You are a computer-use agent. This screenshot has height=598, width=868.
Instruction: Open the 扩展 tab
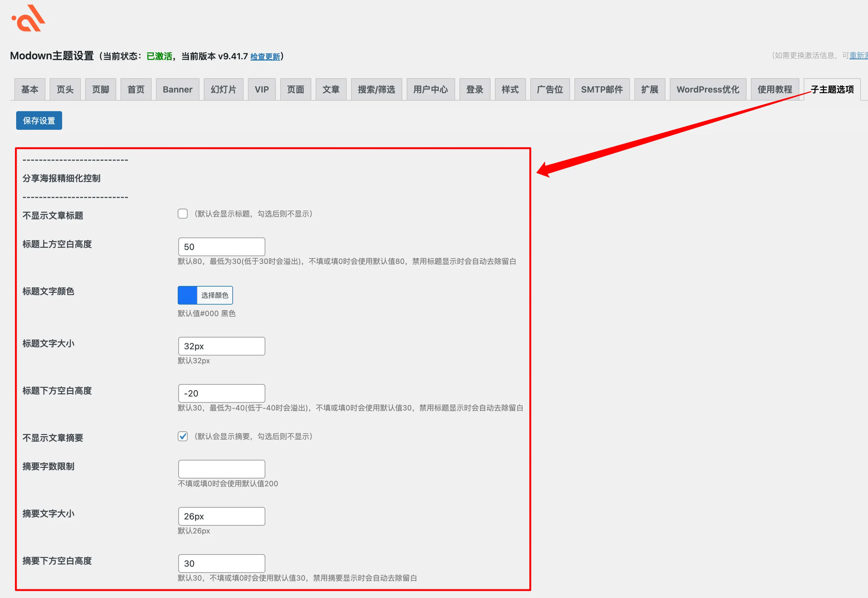pos(650,89)
